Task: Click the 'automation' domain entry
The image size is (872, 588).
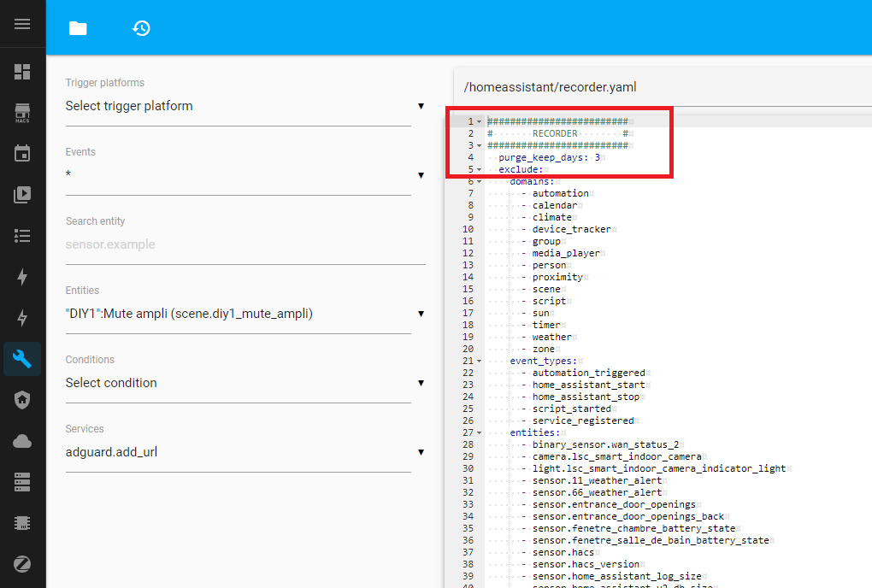Action: coord(561,193)
